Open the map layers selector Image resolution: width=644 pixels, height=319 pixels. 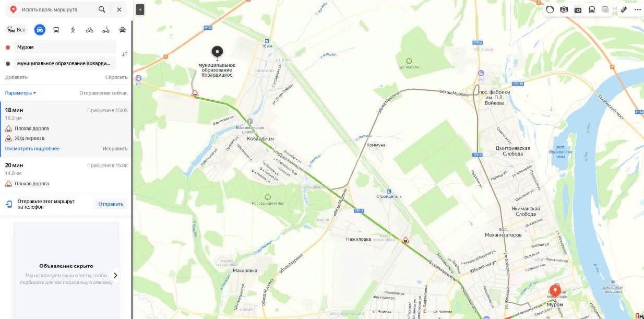(x=606, y=9)
